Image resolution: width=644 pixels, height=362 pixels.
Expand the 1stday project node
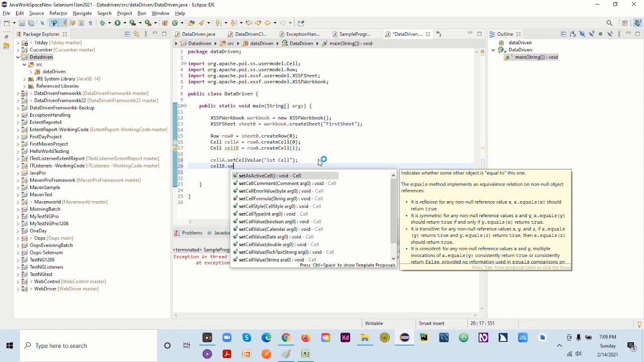pyautogui.click(x=18, y=43)
